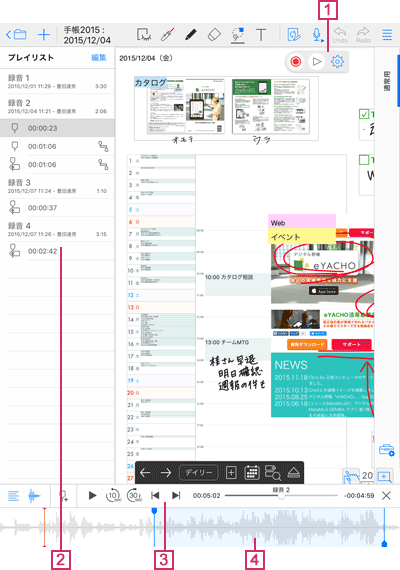Jump to next marker
Image resolution: width=400 pixels, height=570 pixels.
coord(176,495)
